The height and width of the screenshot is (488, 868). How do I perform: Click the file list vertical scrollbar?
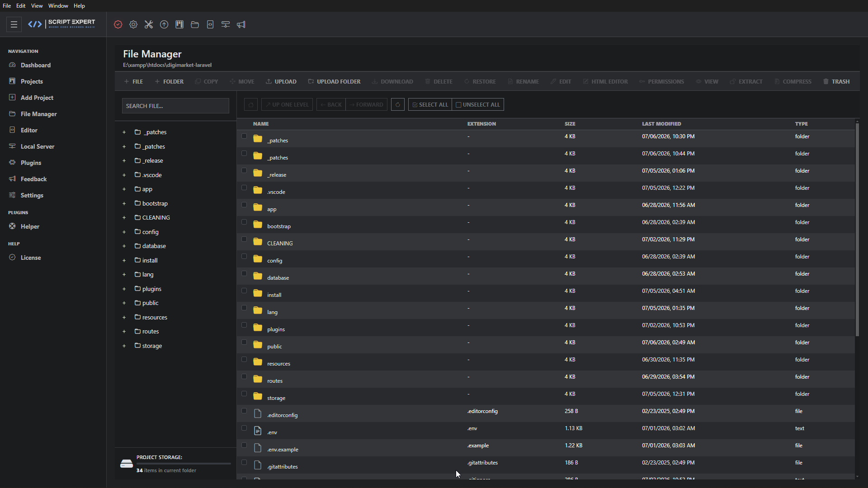[x=857, y=230]
